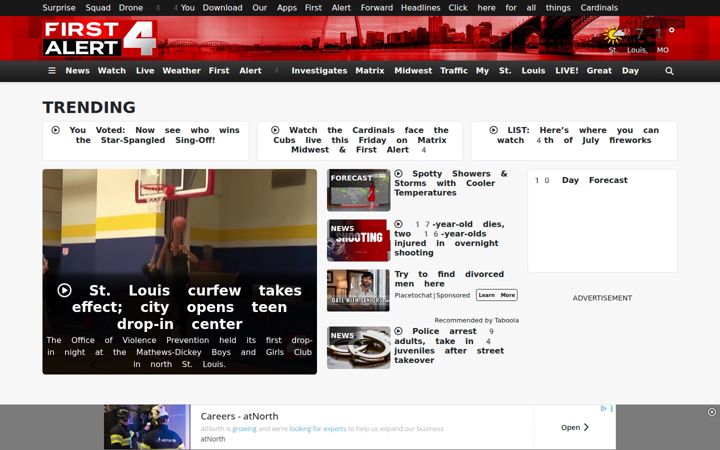720x450 pixels.
Task: Play the St. Louis curfew story video
Action: [x=64, y=290]
